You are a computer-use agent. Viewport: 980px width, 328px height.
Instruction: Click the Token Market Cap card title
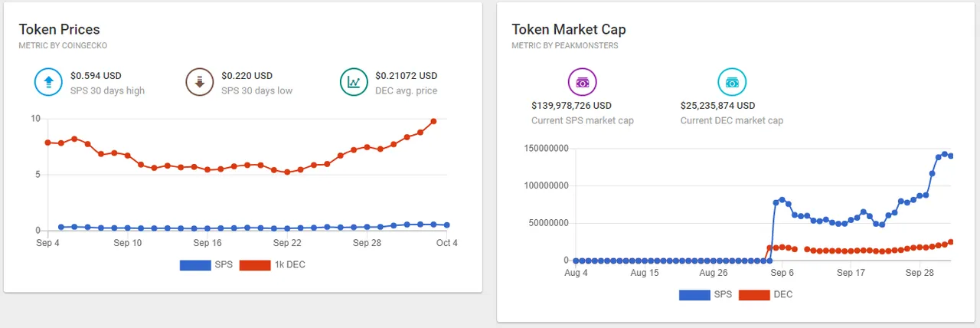(x=569, y=30)
